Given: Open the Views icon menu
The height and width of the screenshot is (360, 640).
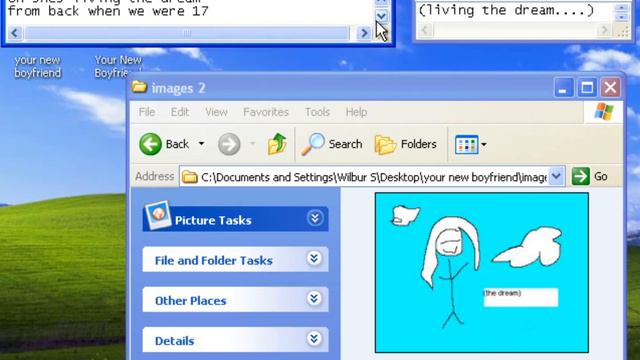Looking at the screenshot, I should click(x=466, y=144).
